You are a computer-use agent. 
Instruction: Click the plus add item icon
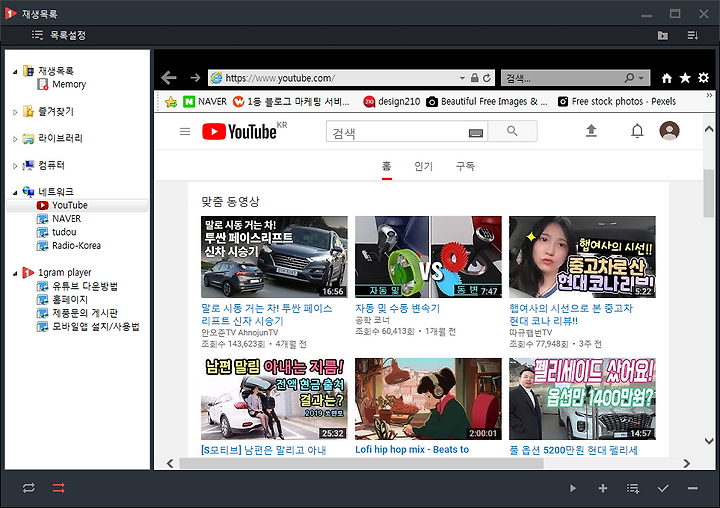click(603, 488)
